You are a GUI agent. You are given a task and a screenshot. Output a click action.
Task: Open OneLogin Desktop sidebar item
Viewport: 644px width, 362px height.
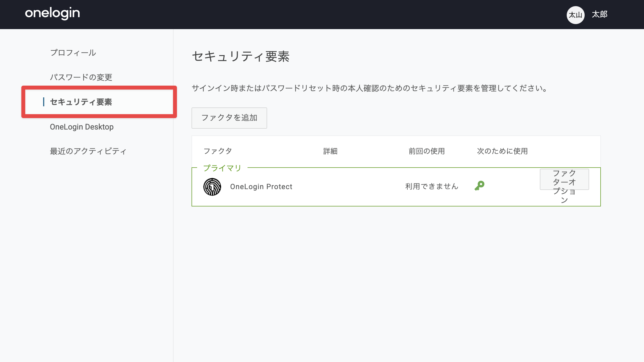[x=82, y=127]
